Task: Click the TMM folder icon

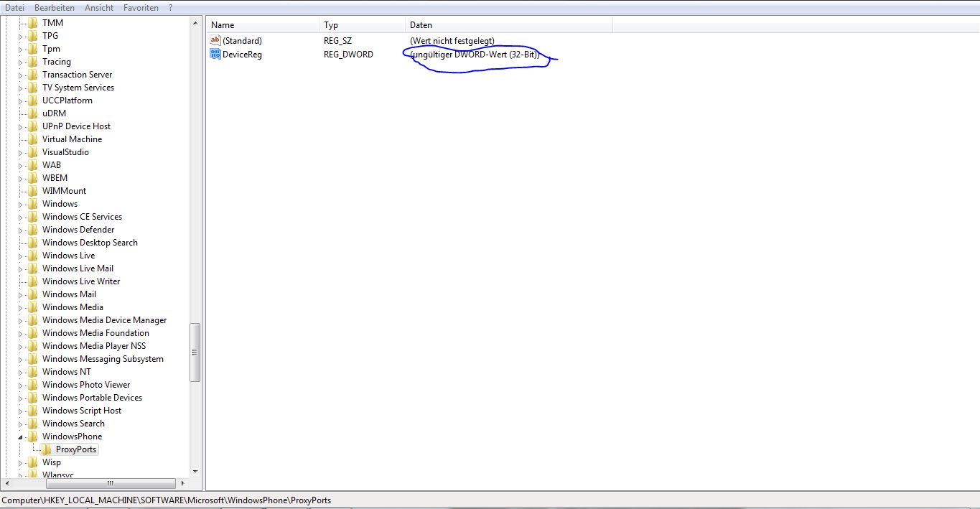Action: (33, 23)
